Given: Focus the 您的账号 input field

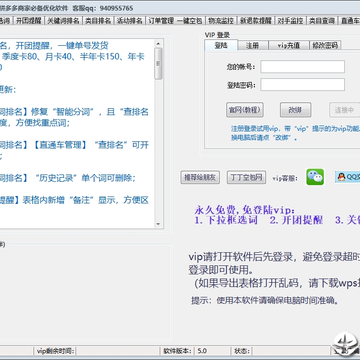Looking at the screenshot, I should coord(302,67).
